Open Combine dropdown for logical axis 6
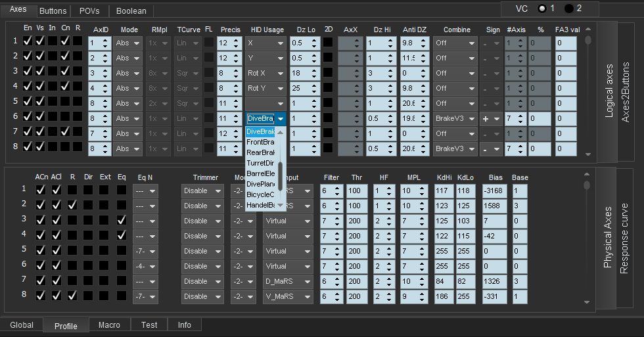This screenshot has width=644, height=337. [x=455, y=119]
